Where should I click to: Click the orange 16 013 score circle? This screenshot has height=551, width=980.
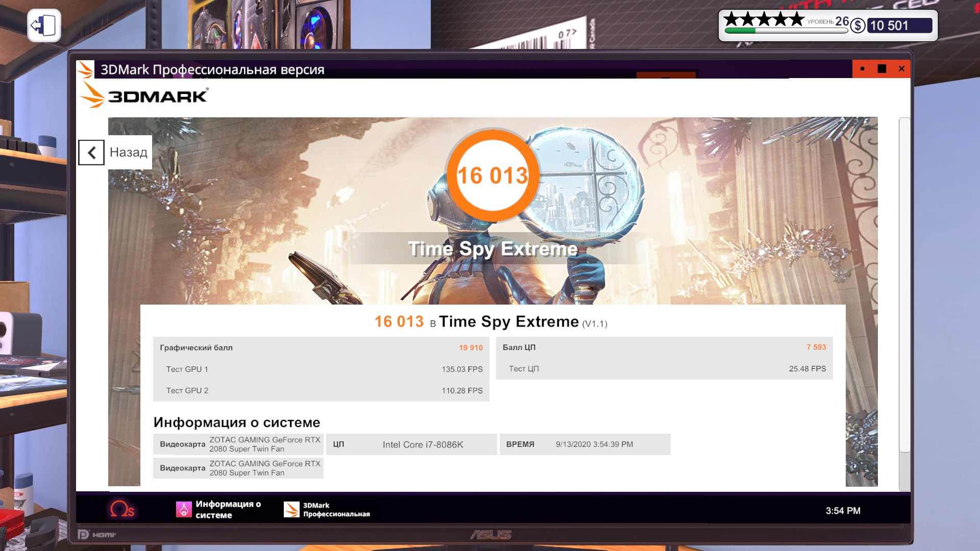[493, 175]
